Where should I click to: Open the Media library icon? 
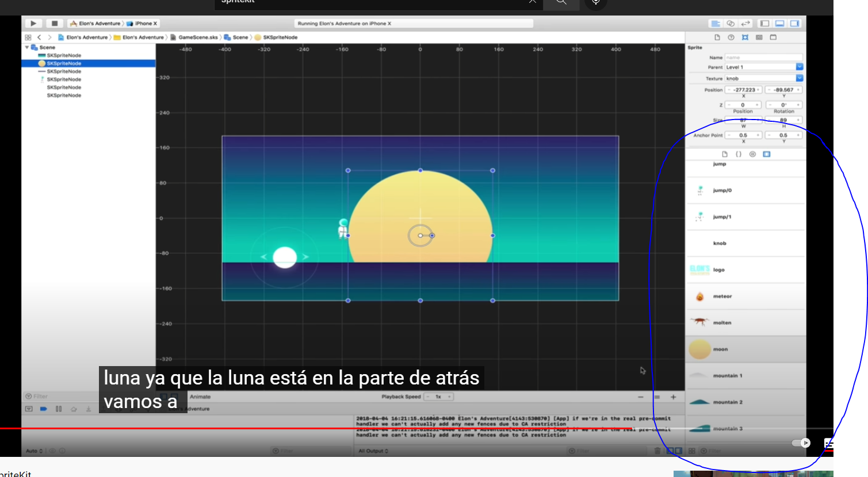(x=766, y=154)
